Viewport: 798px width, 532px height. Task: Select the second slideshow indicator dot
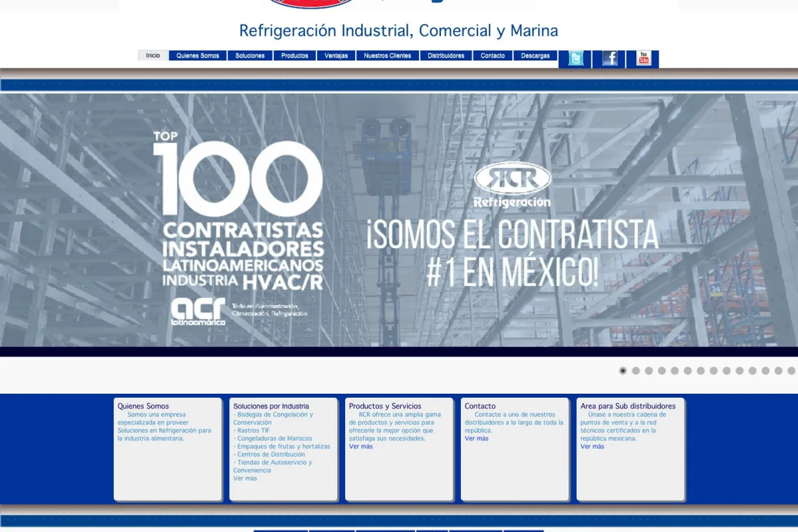pos(636,371)
